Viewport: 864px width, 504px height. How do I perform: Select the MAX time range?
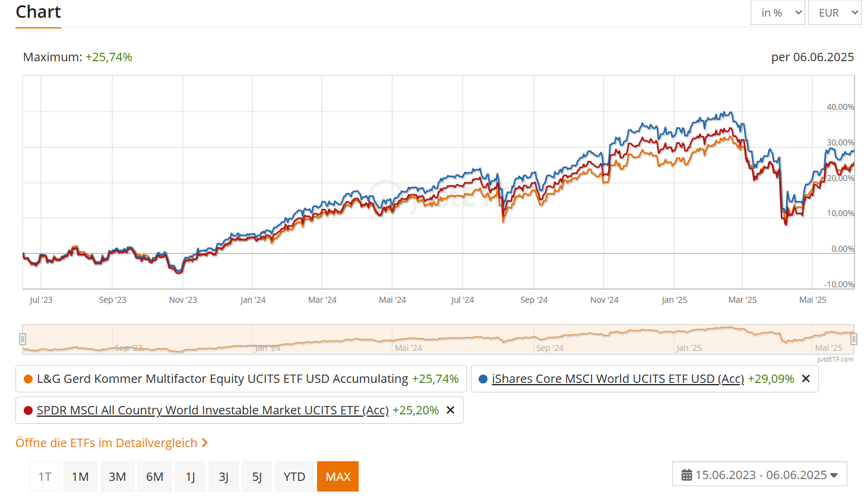click(x=338, y=477)
